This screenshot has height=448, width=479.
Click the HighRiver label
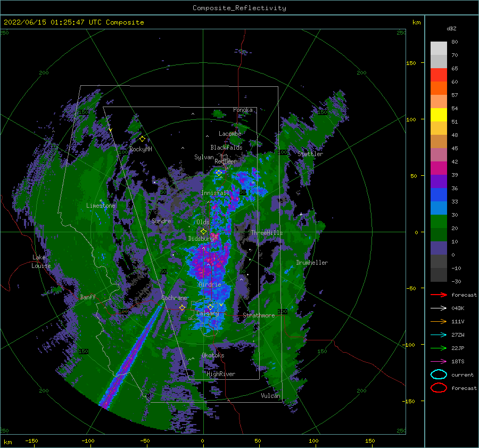coord(221,374)
